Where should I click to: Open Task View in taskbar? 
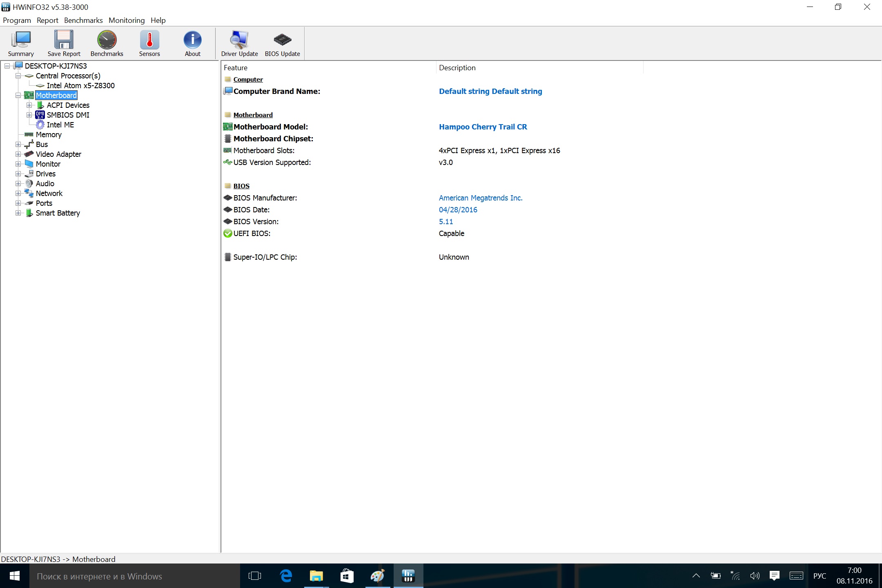(x=255, y=576)
